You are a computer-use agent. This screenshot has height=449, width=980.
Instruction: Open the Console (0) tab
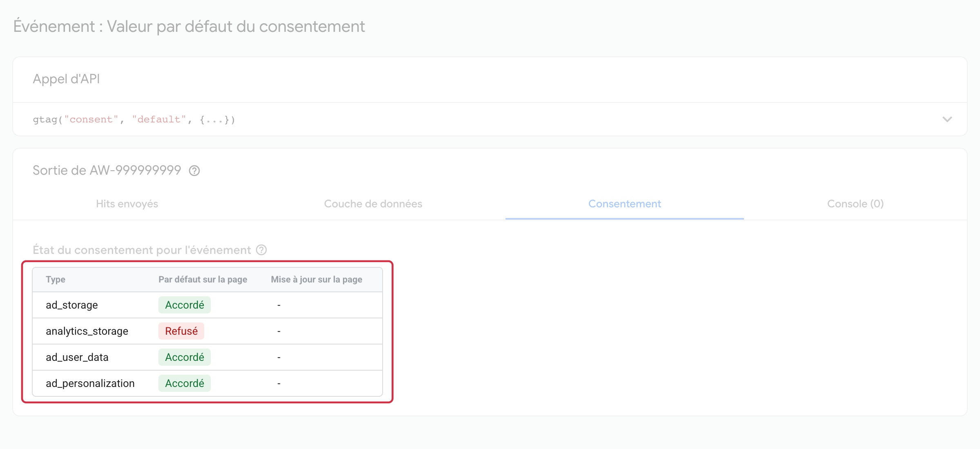click(855, 204)
